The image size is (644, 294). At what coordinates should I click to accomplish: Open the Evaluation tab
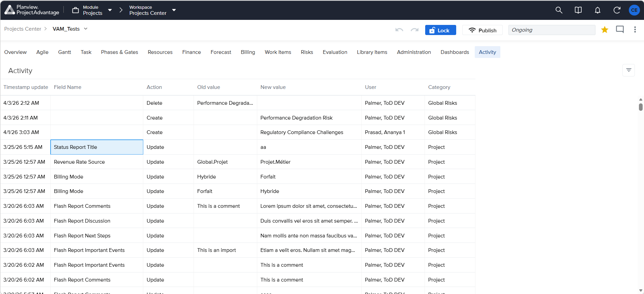[x=335, y=52]
